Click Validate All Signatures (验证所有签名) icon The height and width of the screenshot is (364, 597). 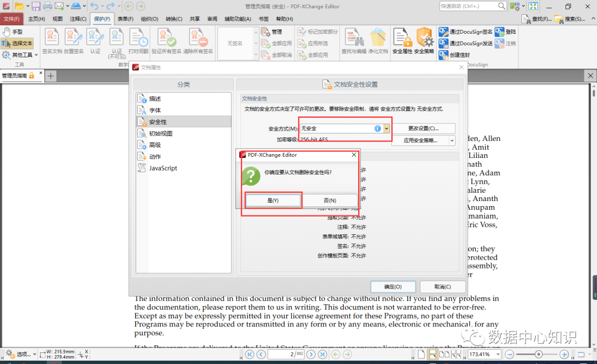coord(166,41)
